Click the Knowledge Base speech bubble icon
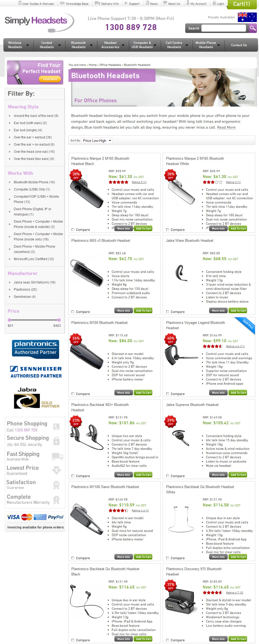The width and height of the screenshot is (259, 644). (x=62, y=3)
